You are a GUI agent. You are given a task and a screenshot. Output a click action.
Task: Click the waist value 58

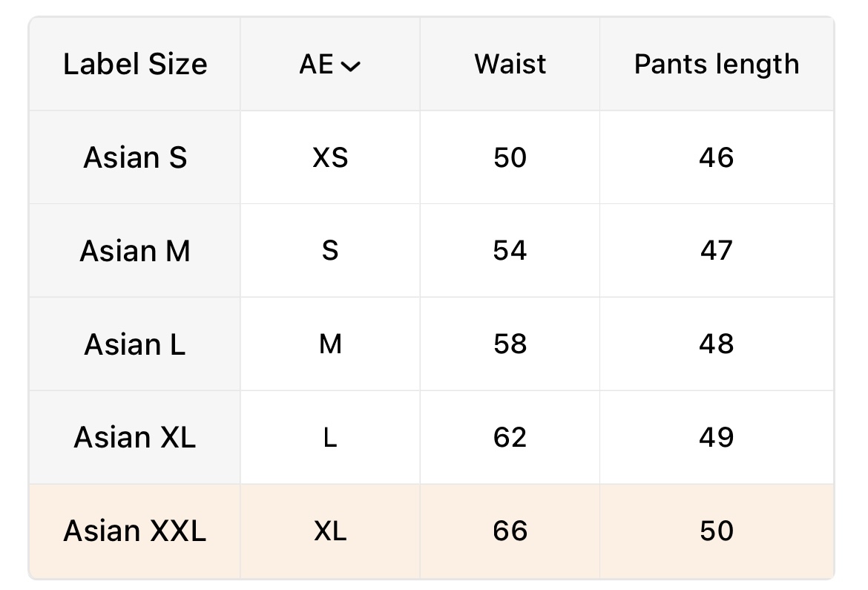coord(510,344)
